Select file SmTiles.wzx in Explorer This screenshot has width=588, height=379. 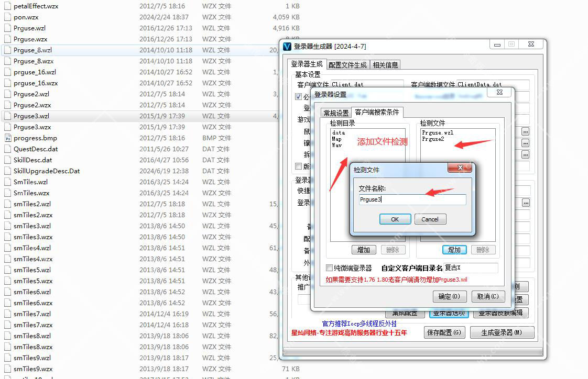tap(31, 193)
